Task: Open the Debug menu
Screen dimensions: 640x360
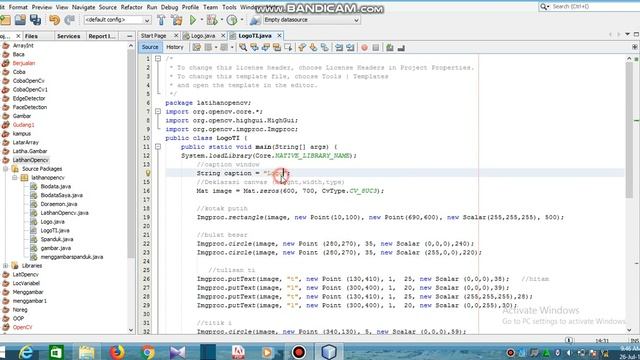Action: [x=169, y=7]
